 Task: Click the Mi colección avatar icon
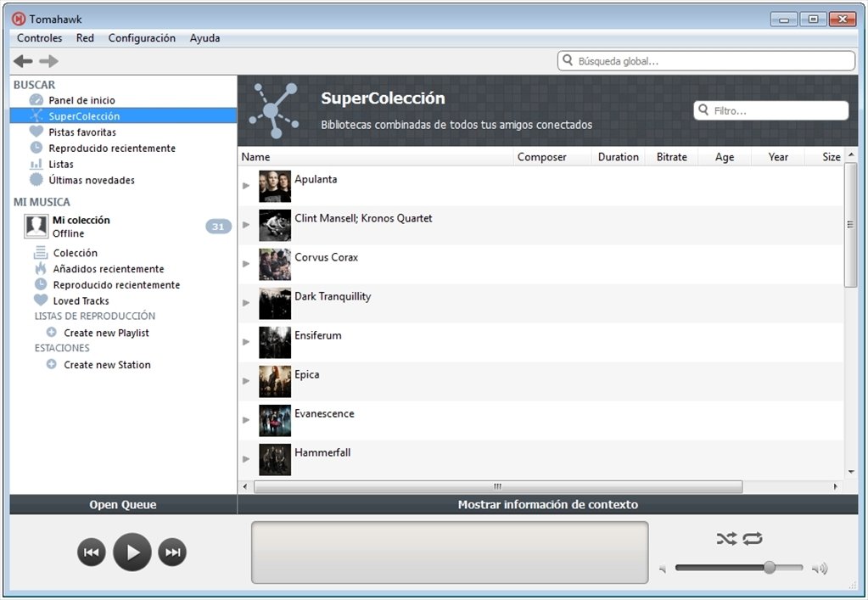click(x=36, y=227)
